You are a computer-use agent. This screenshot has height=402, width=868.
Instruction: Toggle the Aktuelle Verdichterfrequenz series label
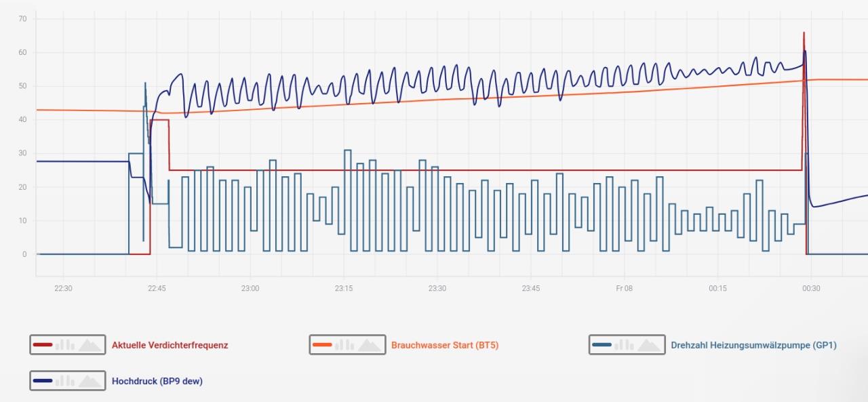[170, 345]
